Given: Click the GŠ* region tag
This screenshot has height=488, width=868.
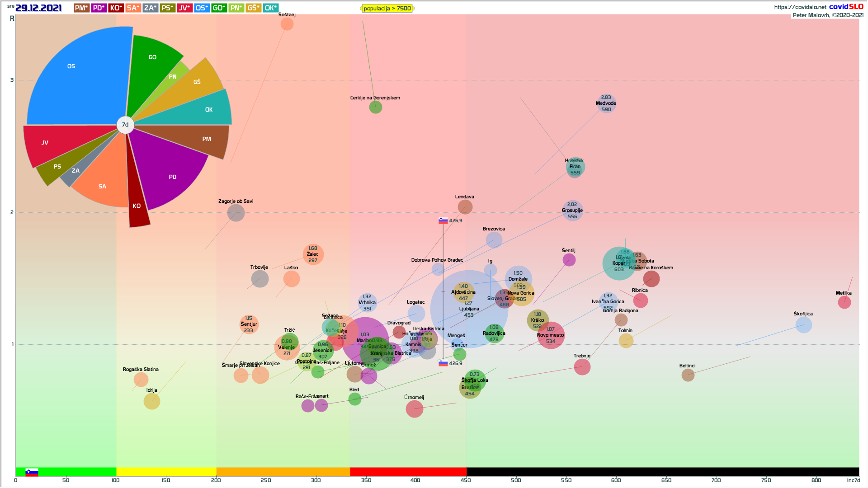Looking at the screenshot, I should coord(253,8).
